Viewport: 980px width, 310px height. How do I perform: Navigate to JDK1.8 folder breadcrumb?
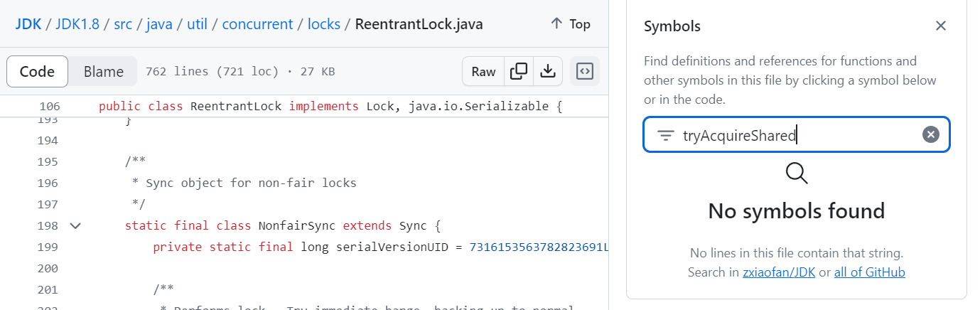(77, 24)
